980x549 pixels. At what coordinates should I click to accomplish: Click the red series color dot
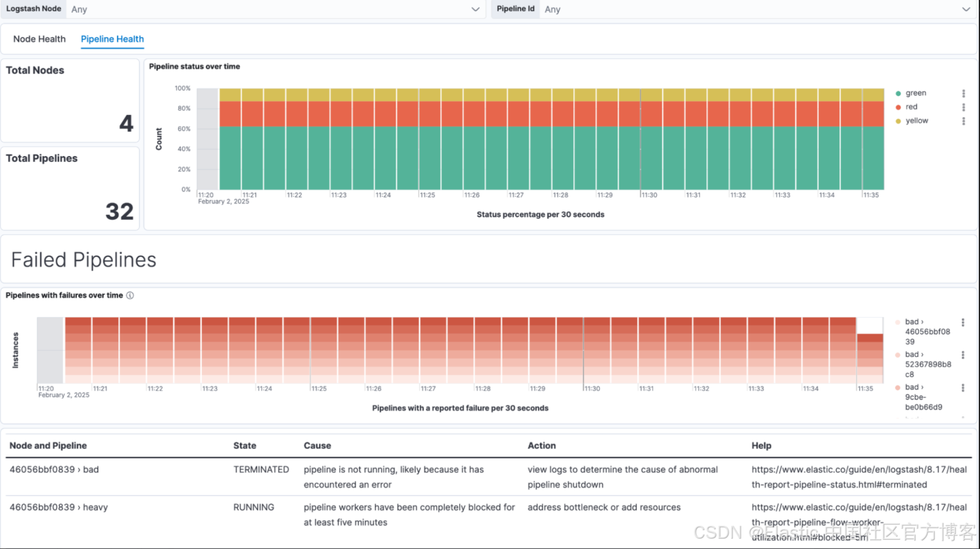898,107
